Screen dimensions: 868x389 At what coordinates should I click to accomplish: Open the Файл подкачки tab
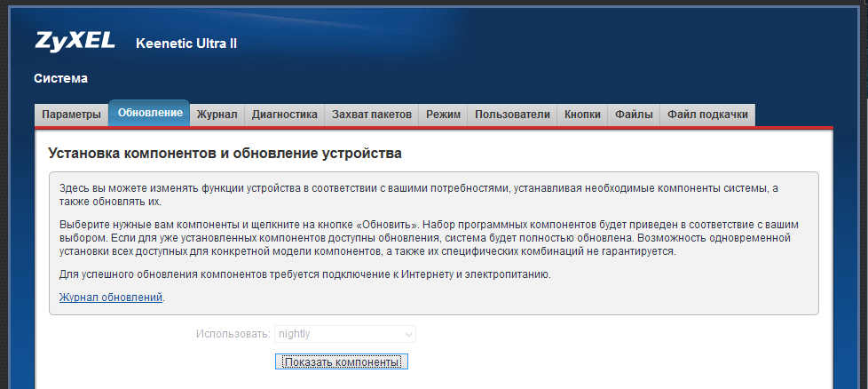pos(707,115)
